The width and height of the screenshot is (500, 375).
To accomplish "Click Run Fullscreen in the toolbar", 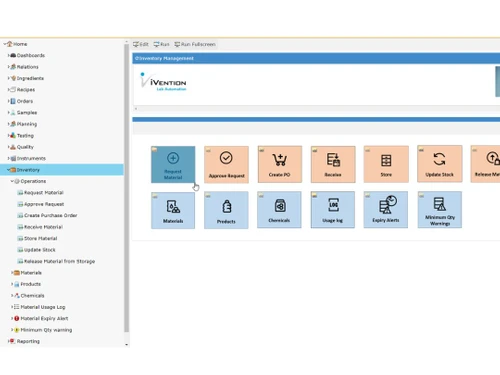I will click(195, 44).
